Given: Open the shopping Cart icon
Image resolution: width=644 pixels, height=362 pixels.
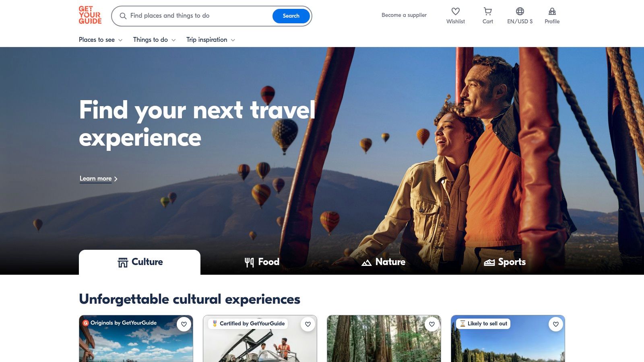Looking at the screenshot, I should click(487, 11).
